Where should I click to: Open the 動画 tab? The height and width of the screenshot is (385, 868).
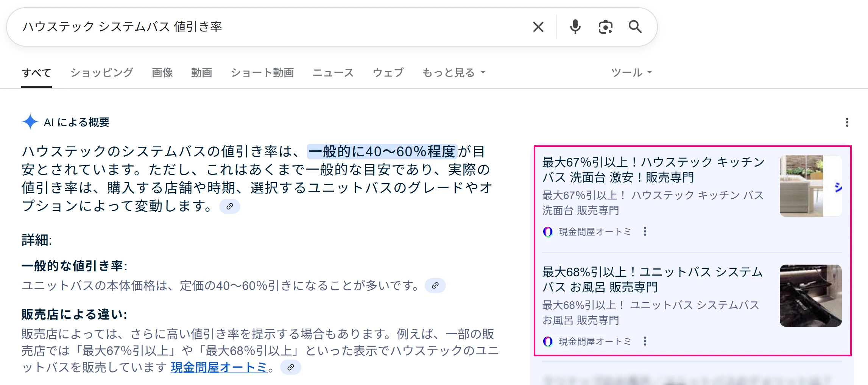click(202, 73)
